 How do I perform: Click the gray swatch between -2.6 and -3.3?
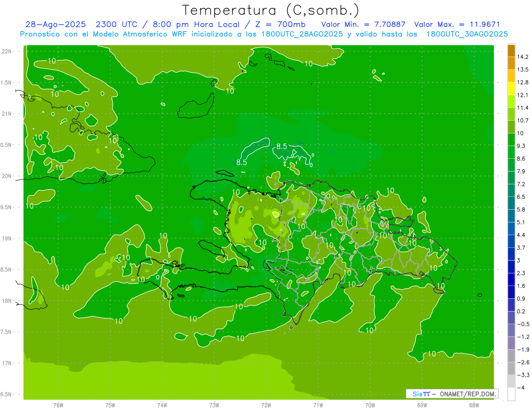point(511,368)
